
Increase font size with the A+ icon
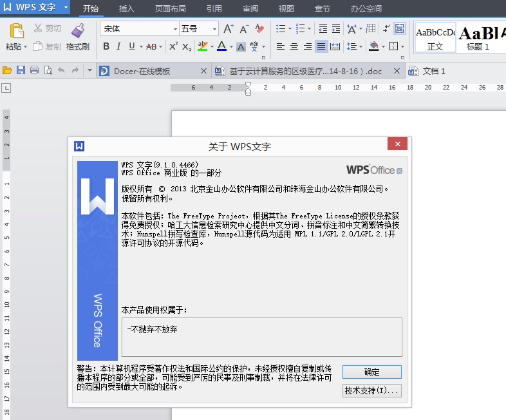click(x=229, y=29)
